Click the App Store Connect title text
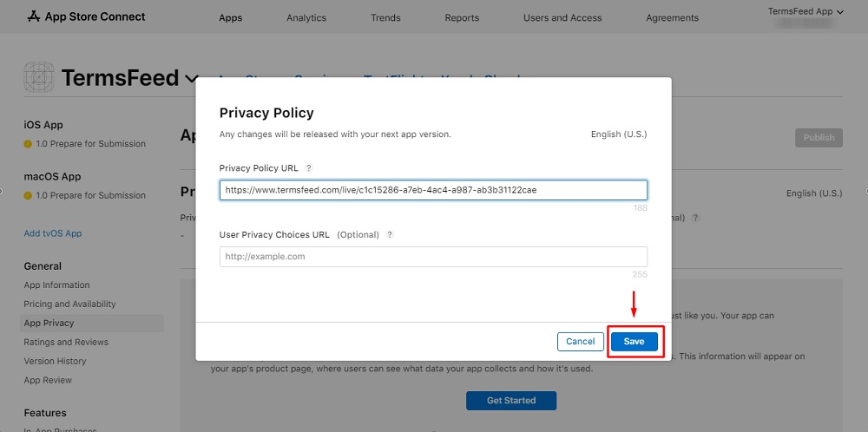This screenshot has width=868, height=432. pyautogui.click(x=95, y=16)
